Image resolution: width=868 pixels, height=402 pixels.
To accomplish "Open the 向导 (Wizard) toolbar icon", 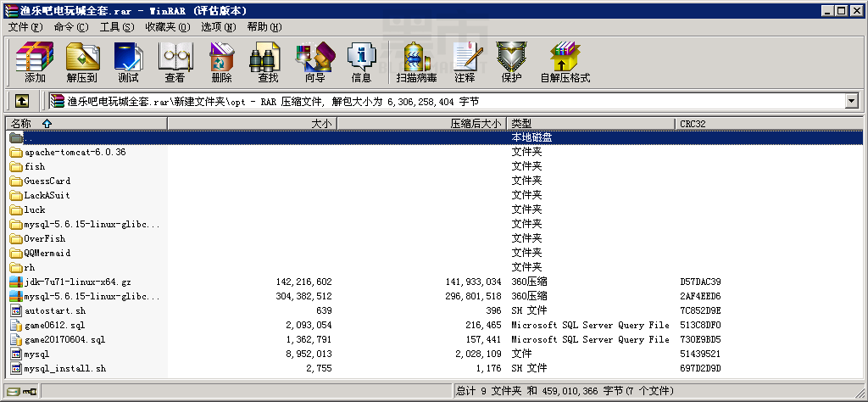I will click(x=315, y=56).
